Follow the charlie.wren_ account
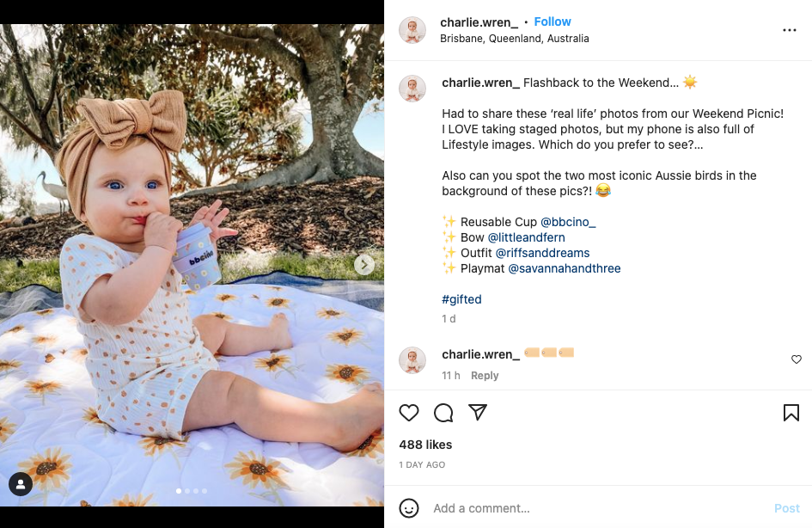The height and width of the screenshot is (528, 812). [553, 21]
